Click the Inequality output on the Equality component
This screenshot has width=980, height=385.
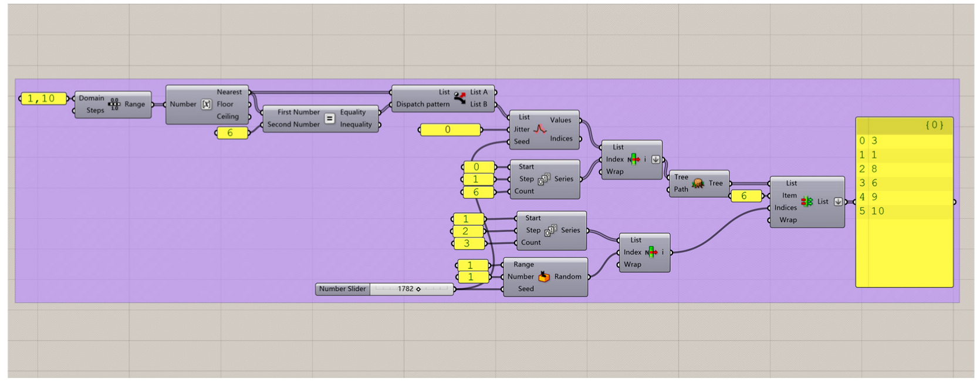pos(356,124)
